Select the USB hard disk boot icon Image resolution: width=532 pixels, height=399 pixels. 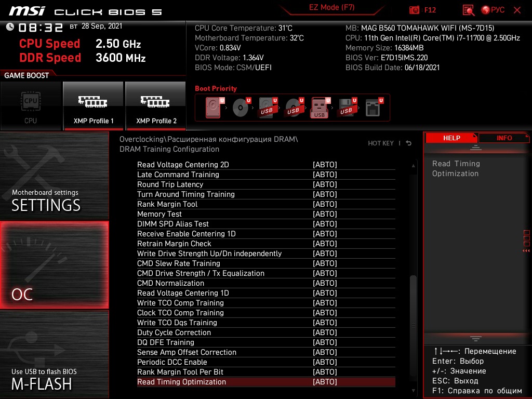(268, 108)
